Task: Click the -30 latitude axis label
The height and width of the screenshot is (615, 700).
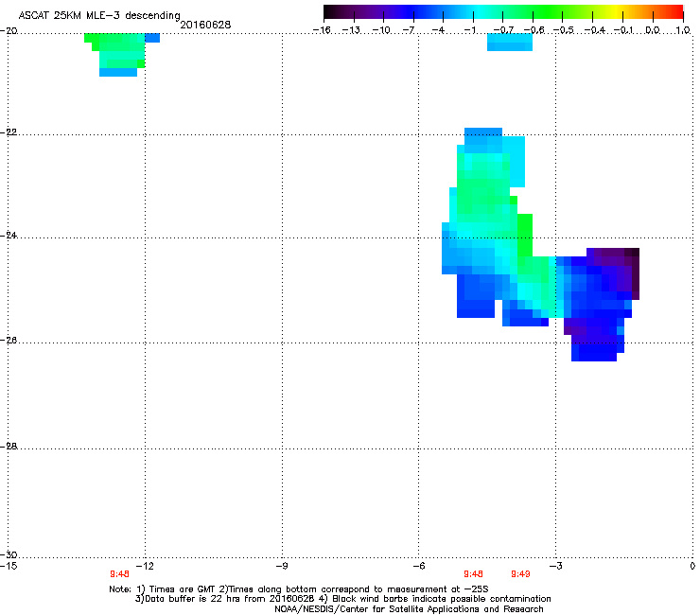Action: coord(9,554)
